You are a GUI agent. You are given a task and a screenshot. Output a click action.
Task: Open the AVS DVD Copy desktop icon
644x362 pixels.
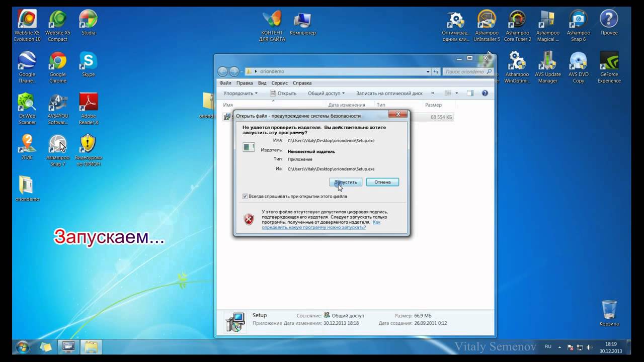[x=578, y=67]
